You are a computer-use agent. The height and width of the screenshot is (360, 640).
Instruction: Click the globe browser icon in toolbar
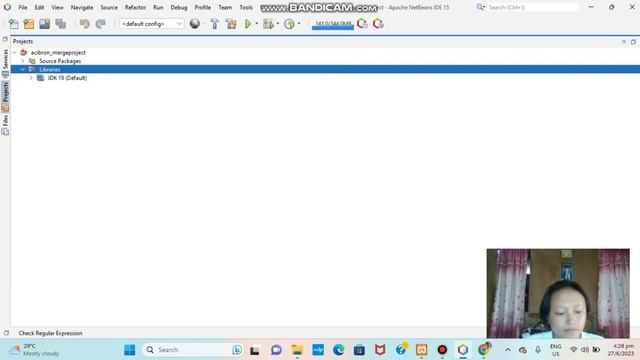195,24
